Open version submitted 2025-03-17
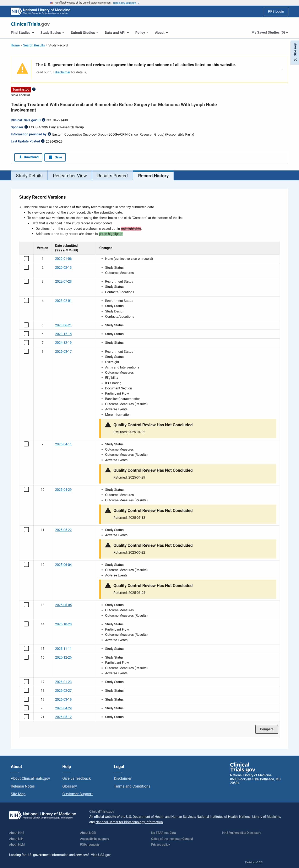The height and width of the screenshot is (868, 299). point(64,351)
